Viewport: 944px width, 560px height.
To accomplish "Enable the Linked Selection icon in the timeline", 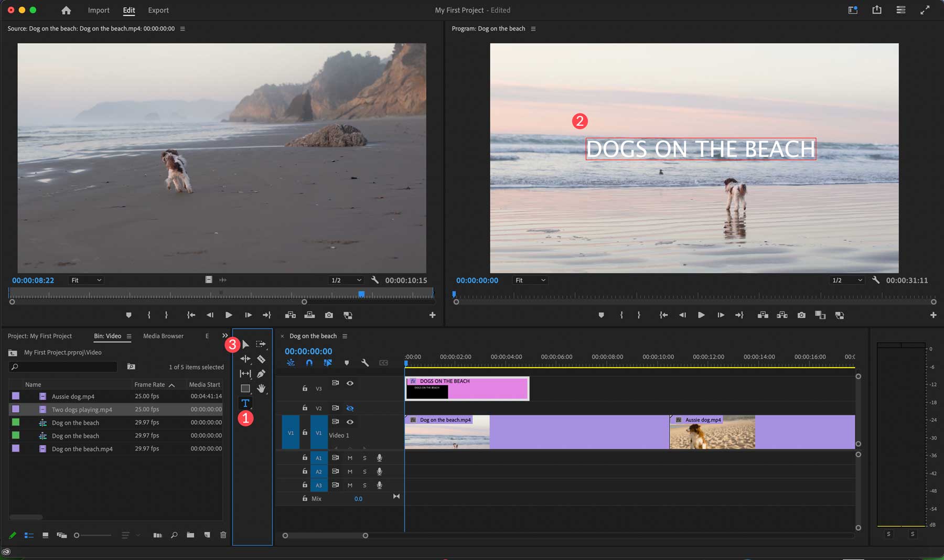I will (327, 363).
